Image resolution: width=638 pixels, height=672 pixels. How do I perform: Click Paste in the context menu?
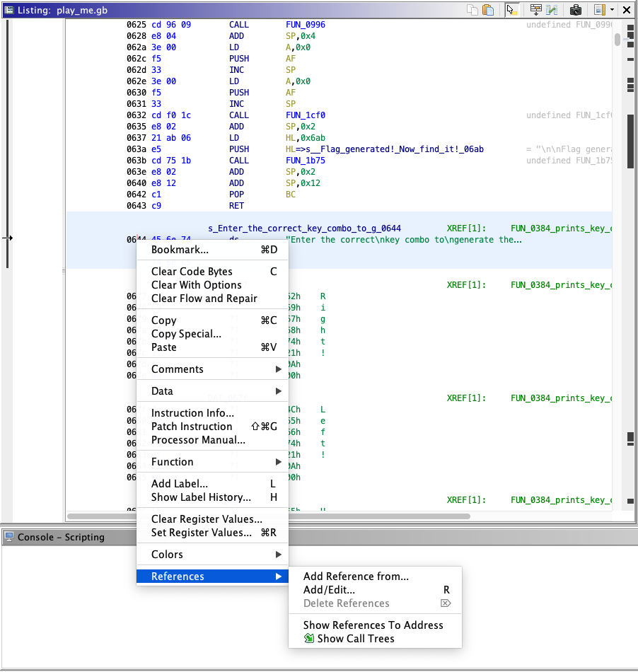coord(212,347)
